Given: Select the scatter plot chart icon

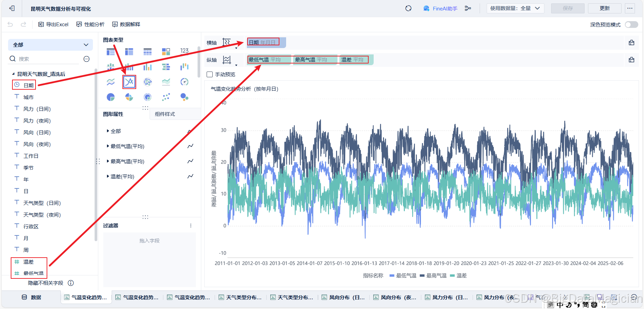Looking at the screenshot, I should tap(166, 97).
